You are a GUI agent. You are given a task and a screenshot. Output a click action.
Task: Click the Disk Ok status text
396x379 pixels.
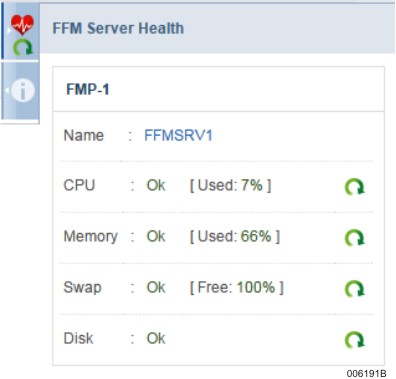[156, 338]
